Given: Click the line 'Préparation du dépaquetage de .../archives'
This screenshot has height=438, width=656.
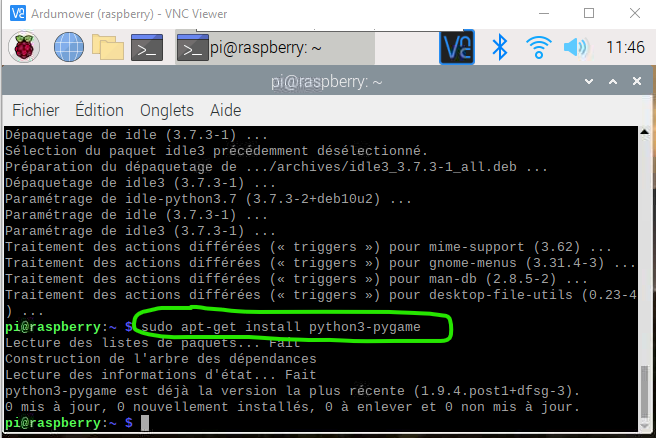Looking at the screenshot, I should point(276,167).
